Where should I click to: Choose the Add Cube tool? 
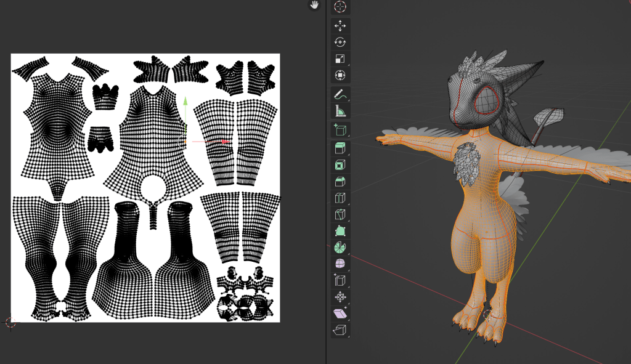pyautogui.click(x=340, y=129)
